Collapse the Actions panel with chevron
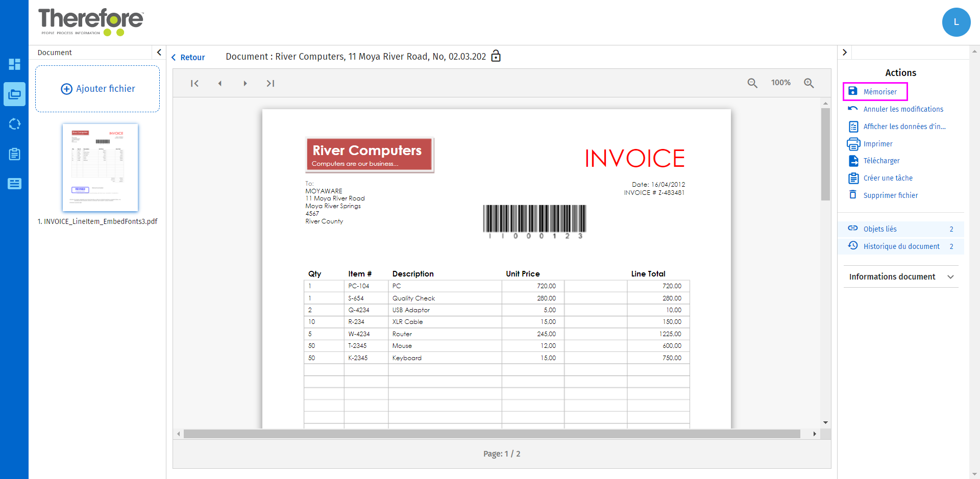Viewport: 980px width, 479px height. click(845, 53)
